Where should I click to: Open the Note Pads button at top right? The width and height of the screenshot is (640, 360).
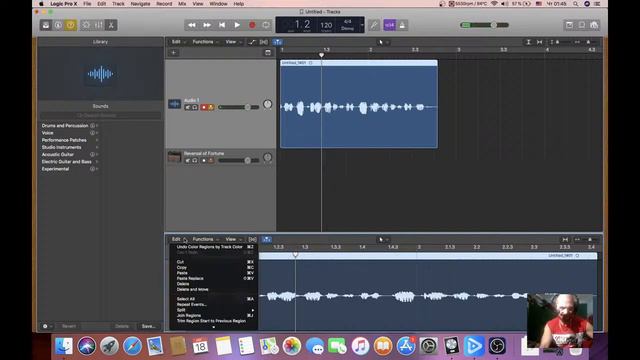click(x=582, y=25)
